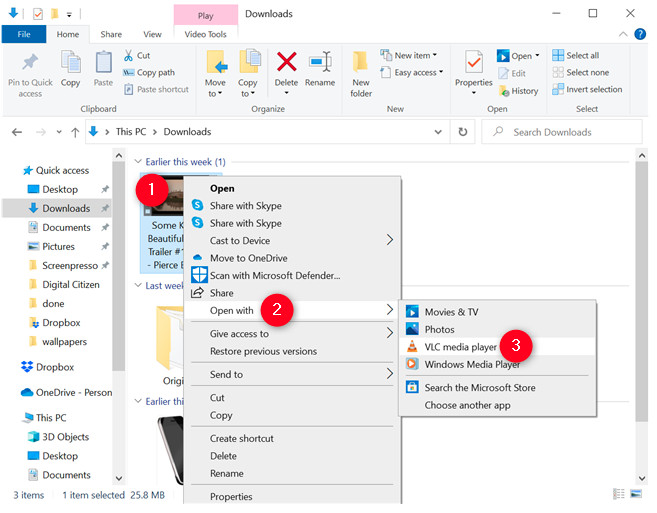Open the File tab
The width and height of the screenshot is (657, 513).
[24, 34]
